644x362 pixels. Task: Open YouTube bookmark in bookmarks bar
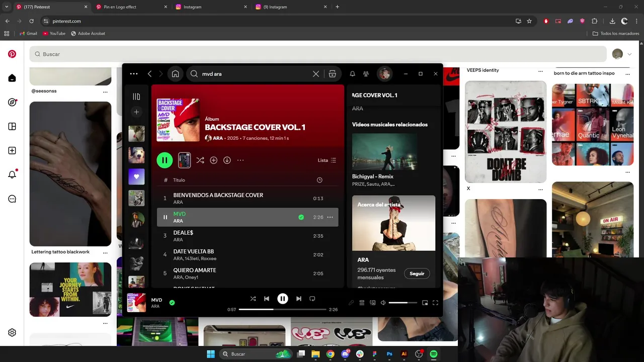pos(54,34)
